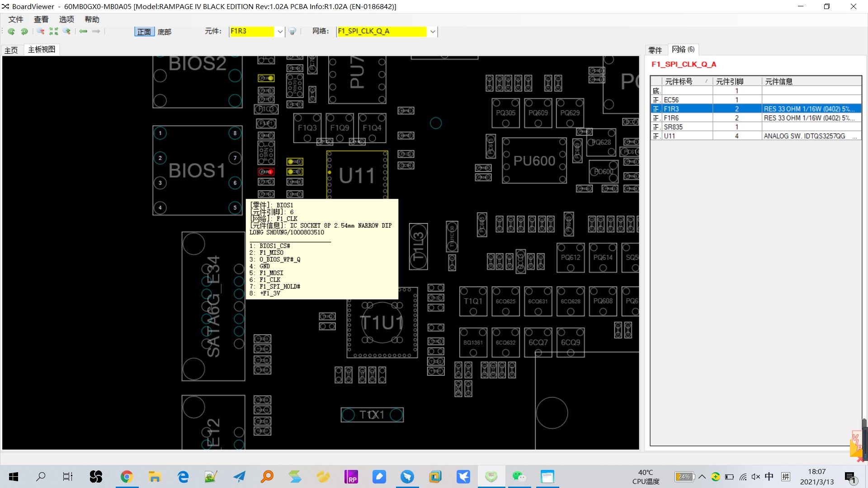Viewport: 868px width, 488px height.
Task: Click the 6CQ7 component
Action: pyautogui.click(x=538, y=343)
